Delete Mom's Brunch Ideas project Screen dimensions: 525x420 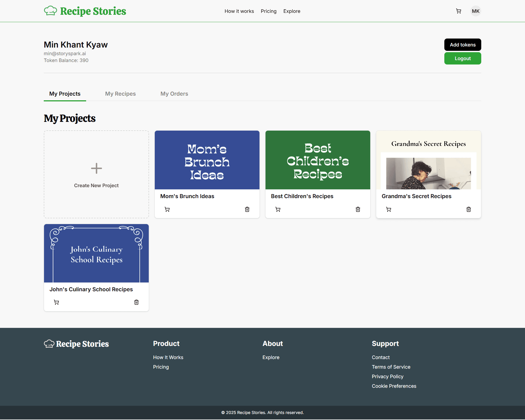point(247,209)
